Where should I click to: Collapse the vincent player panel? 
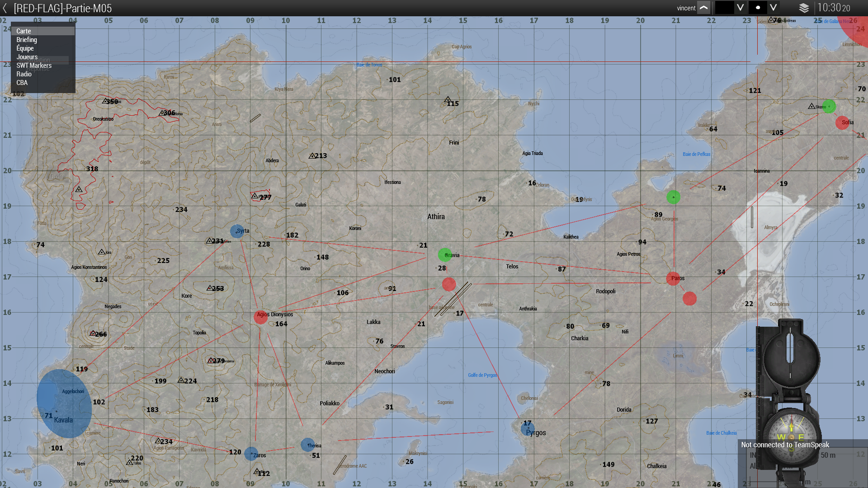pyautogui.click(x=704, y=8)
